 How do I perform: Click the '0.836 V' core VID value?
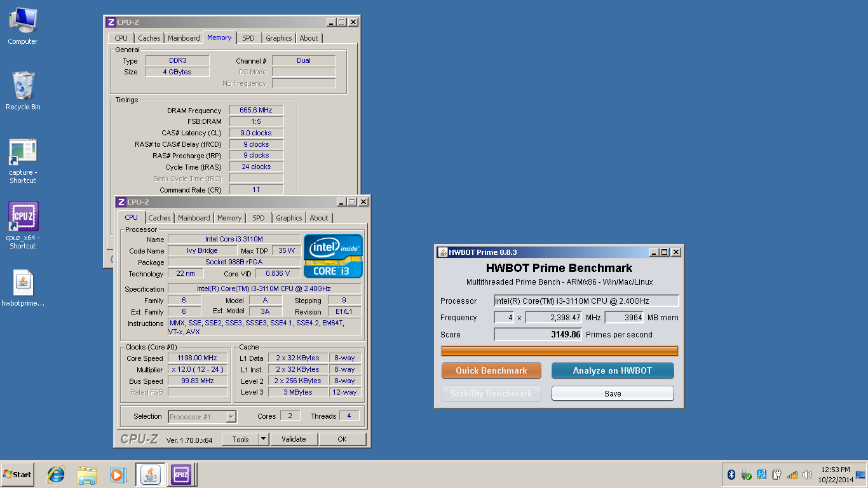pyautogui.click(x=278, y=273)
